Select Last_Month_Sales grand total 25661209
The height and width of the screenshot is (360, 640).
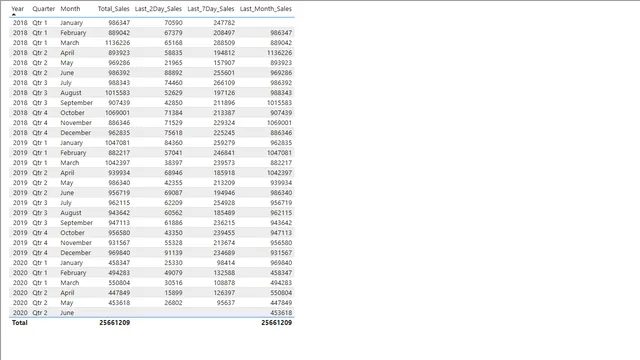(277, 322)
